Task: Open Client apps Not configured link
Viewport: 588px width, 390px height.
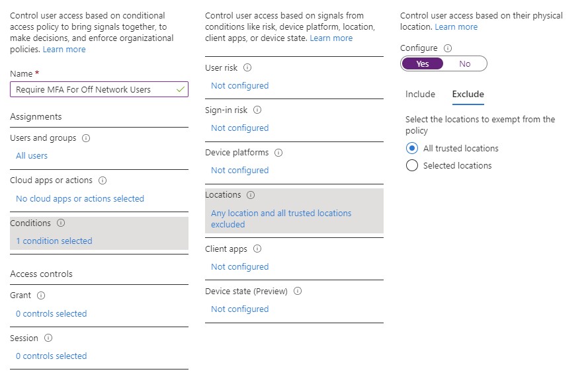Action: pos(240,267)
